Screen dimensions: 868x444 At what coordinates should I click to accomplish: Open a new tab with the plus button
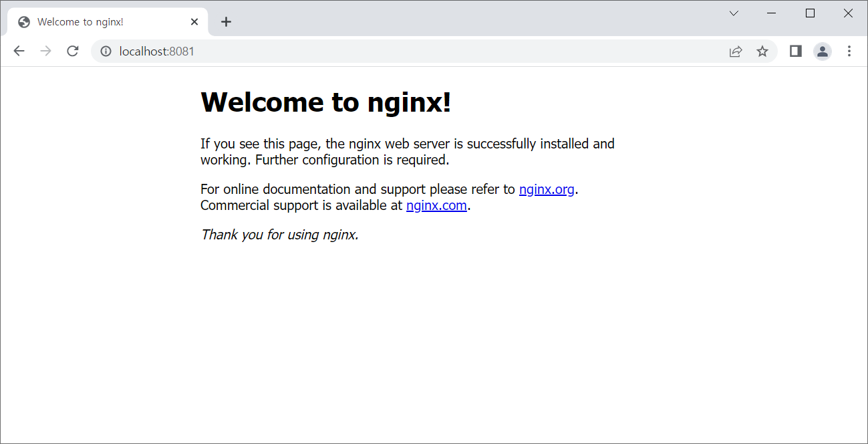(x=226, y=21)
